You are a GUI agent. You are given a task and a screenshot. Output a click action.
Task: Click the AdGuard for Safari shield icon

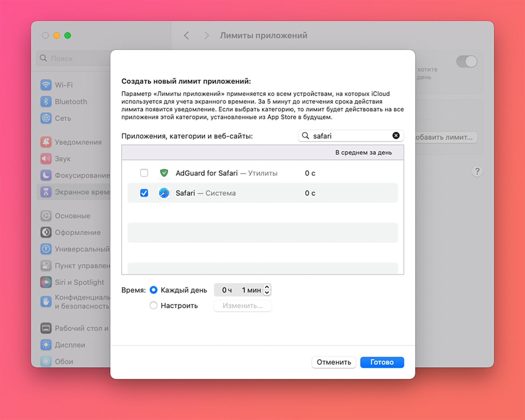[164, 173]
